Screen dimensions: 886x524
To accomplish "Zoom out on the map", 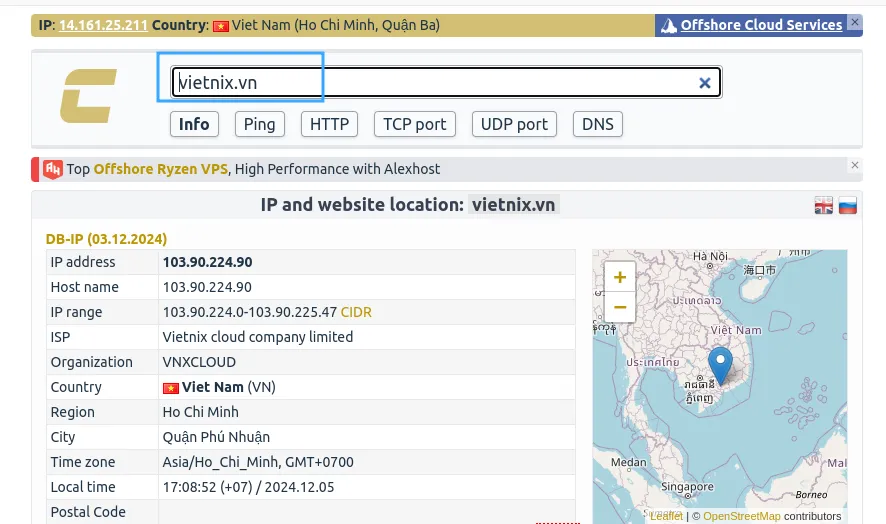I will click(620, 308).
